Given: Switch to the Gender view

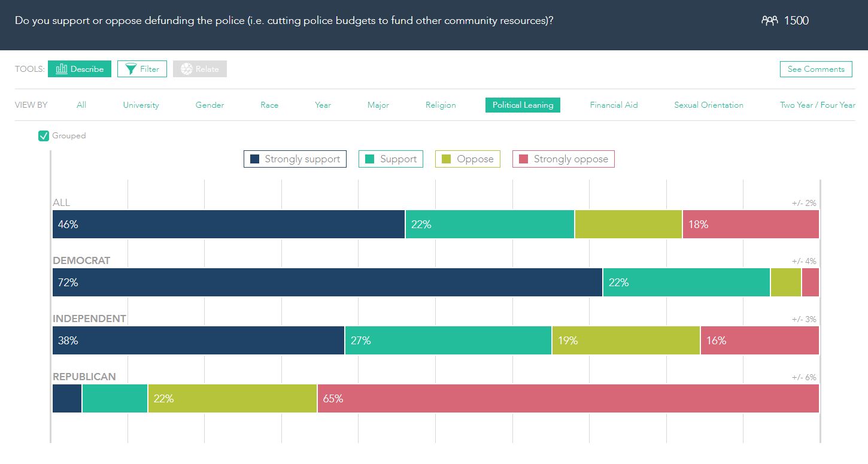Looking at the screenshot, I should [210, 105].
